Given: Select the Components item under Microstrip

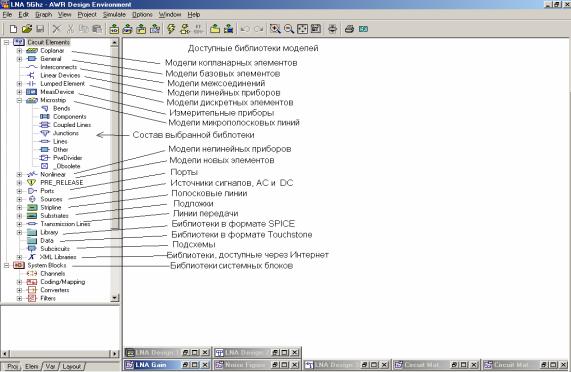Looking at the screenshot, I should click(70, 116).
